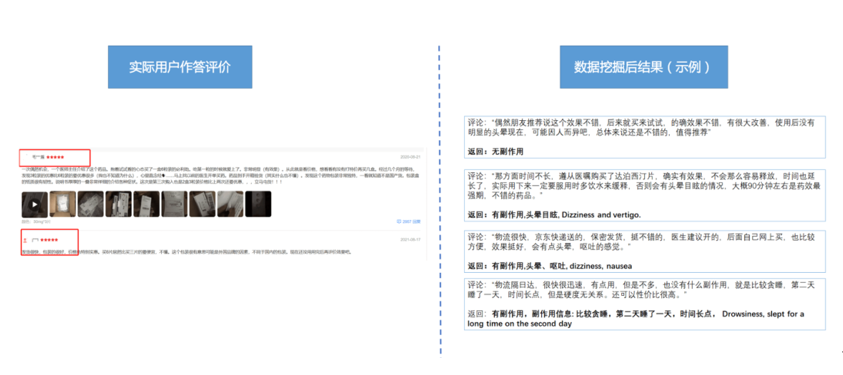
Task: Click the comment starting '那方面时间不长'
Action: coord(644,186)
